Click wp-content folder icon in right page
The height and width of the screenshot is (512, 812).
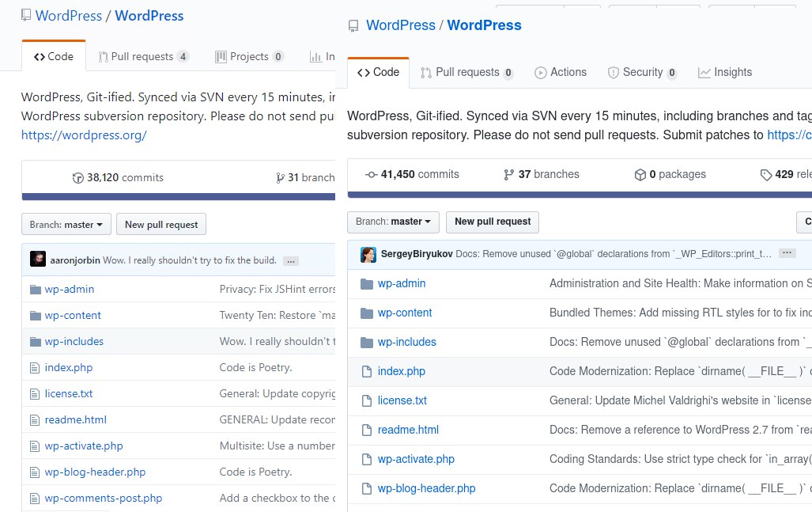click(x=367, y=313)
